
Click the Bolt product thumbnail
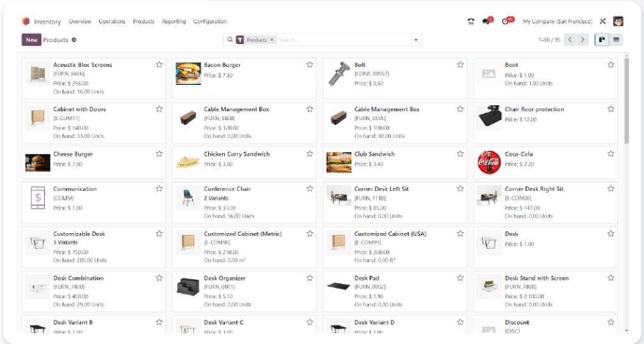pyautogui.click(x=339, y=74)
